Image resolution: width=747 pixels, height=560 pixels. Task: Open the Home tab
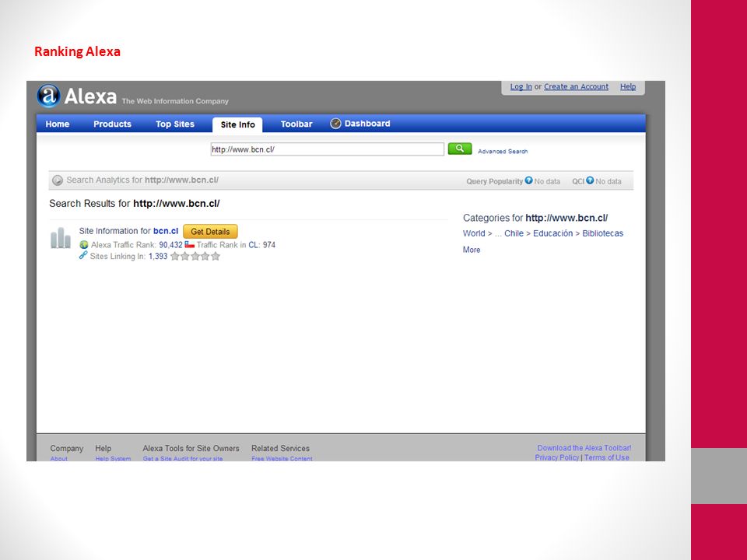click(58, 124)
